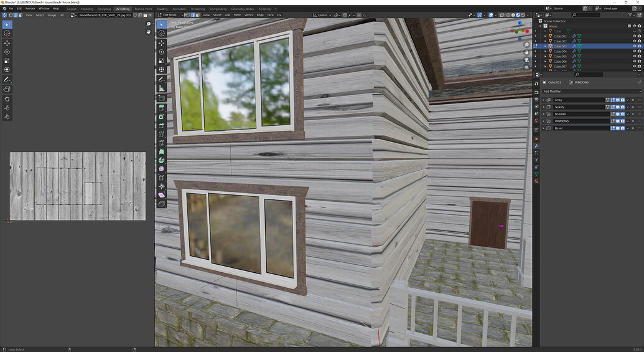Expand the Solidify modifier panel

(544, 107)
